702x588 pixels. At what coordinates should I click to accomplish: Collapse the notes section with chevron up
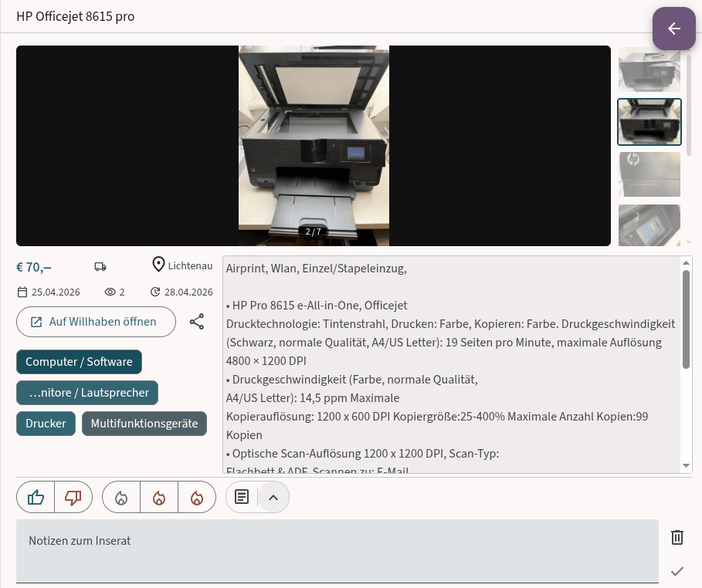[273, 497]
